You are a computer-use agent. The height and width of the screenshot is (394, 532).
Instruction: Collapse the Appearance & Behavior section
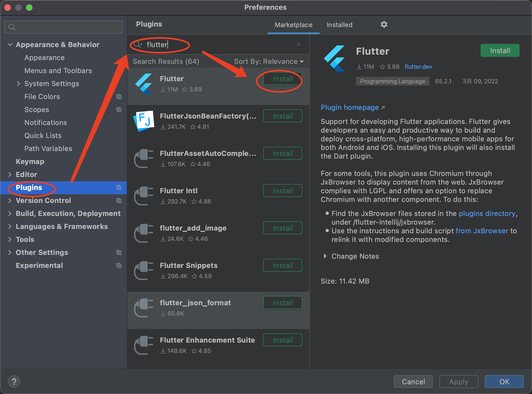pyautogui.click(x=10, y=44)
